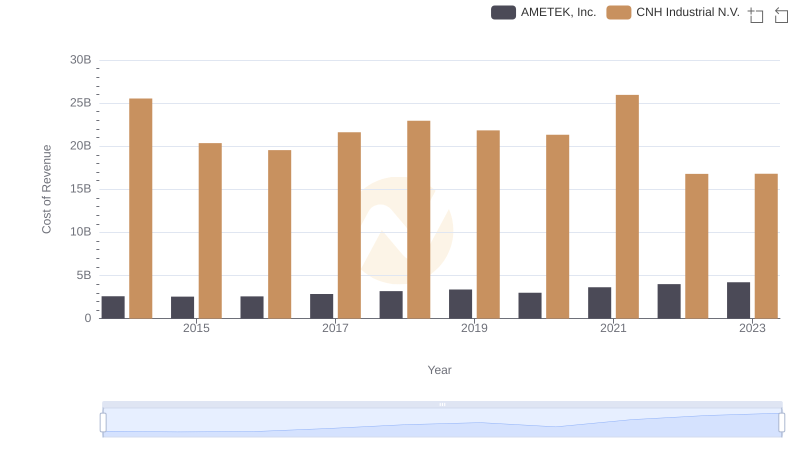Click the 0 y-axis label
Viewport: 800px width, 461px height.
pos(88,318)
